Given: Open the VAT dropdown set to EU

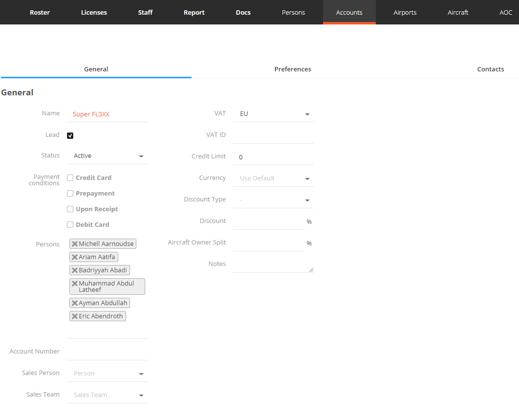Looking at the screenshot, I should tap(273, 113).
